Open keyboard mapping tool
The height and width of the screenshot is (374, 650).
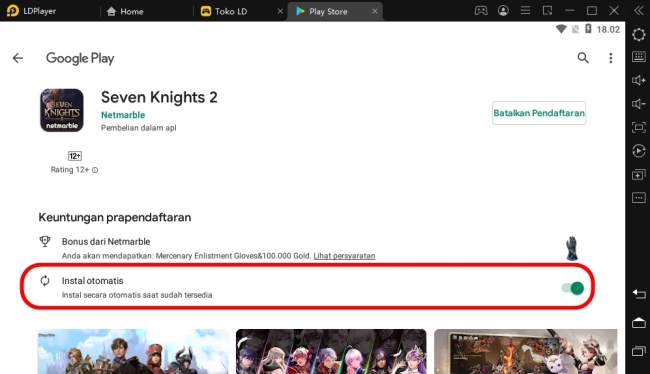point(638,57)
